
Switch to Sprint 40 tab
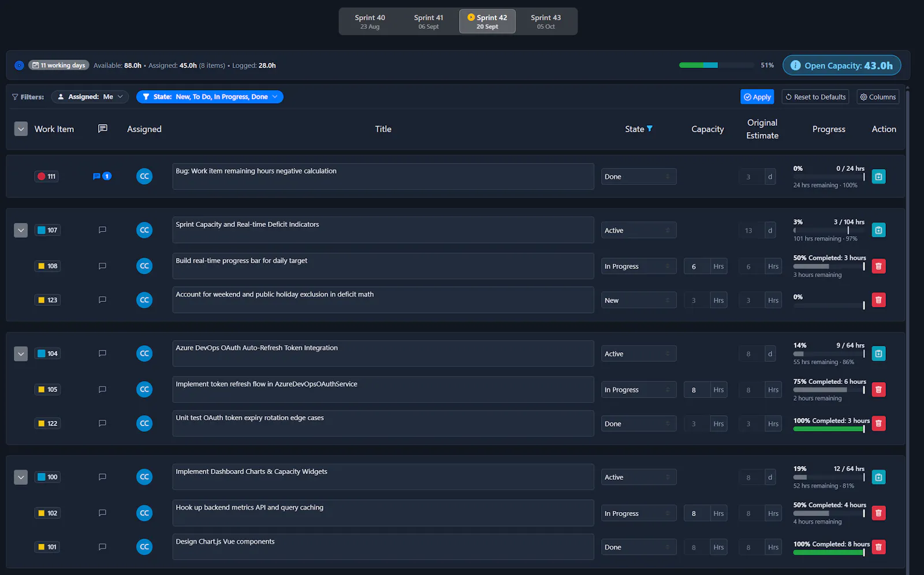(370, 21)
